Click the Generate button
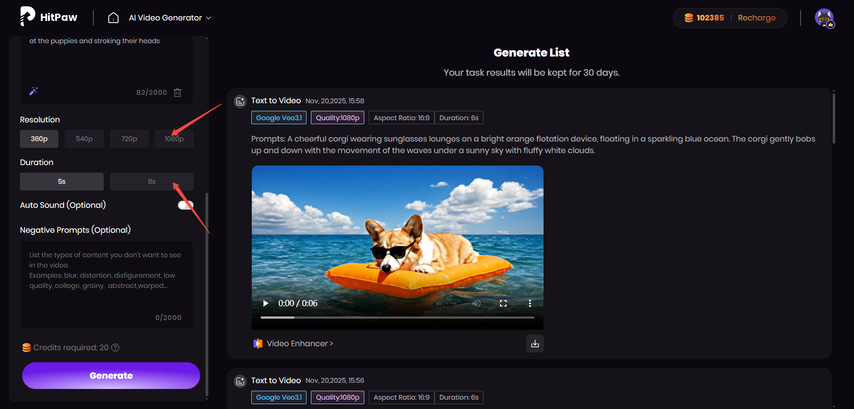The height and width of the screenshot is (409, 854). (111, 375)
